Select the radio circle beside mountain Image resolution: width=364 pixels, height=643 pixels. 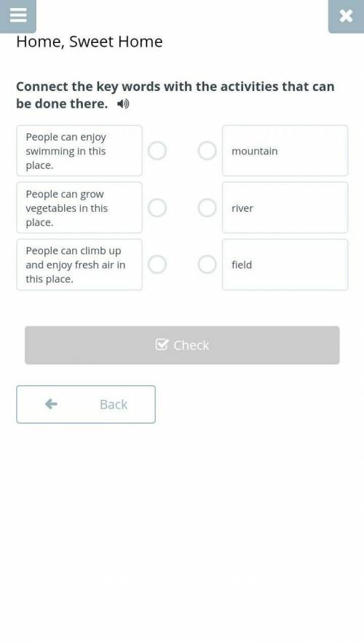pyautogui.click(x=207, y=151)
